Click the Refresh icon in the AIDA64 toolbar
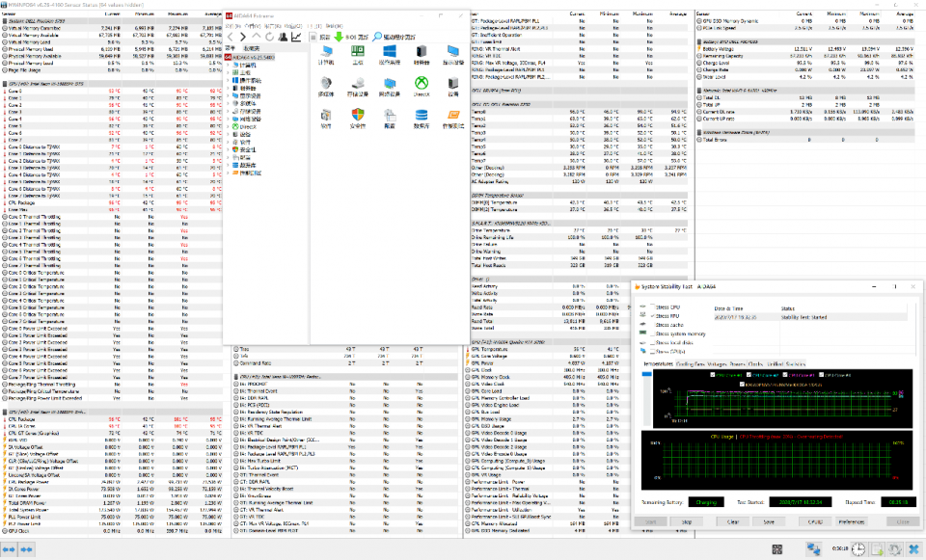The width and height of the screenshot is (926, 560). (269, 37)
